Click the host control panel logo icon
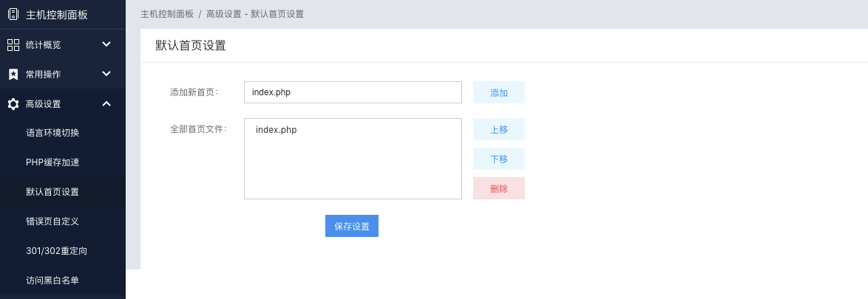This screenshot has height=299, width=868. pyautogui.click(x=13, y=15)
